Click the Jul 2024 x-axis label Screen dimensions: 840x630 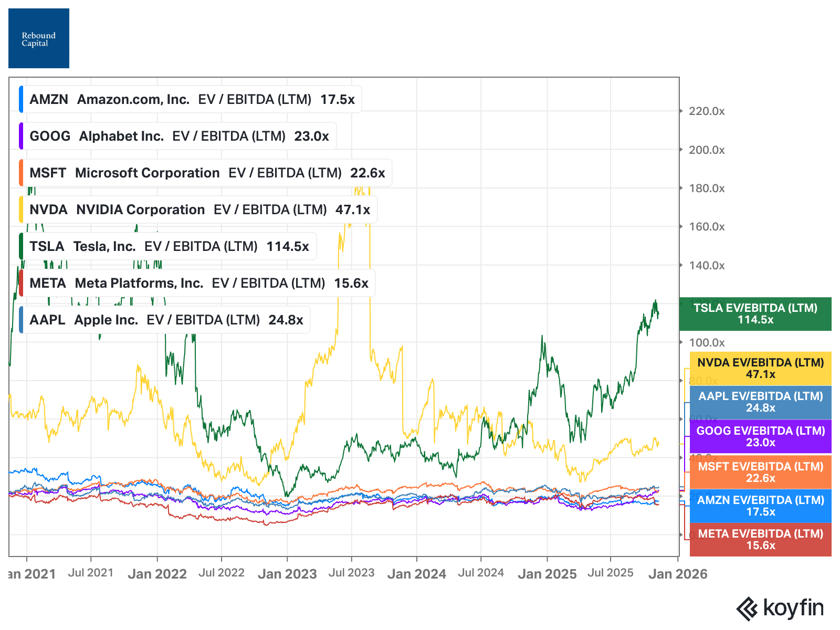[481, 573]
